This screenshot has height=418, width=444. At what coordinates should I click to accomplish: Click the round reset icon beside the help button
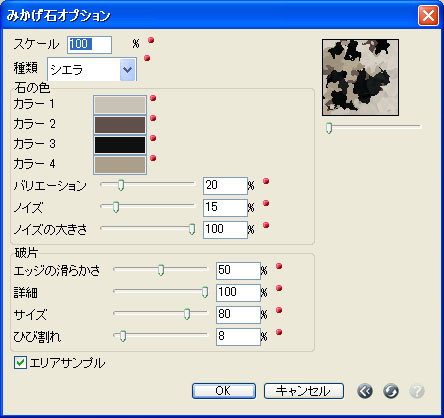pyautogui.click(x=391, y=391)
